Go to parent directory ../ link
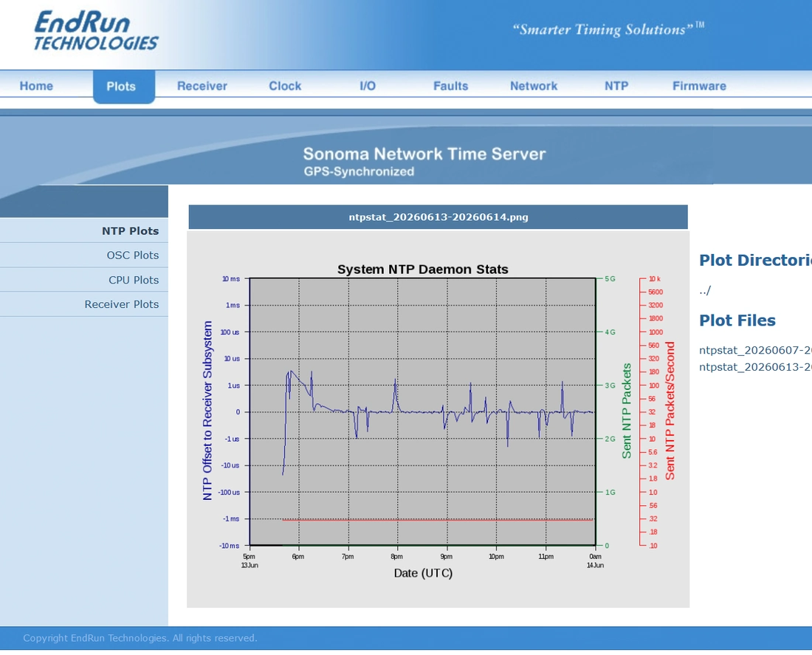Image resolution: width=812 pixels, height=655 pixels. point(705,290)
